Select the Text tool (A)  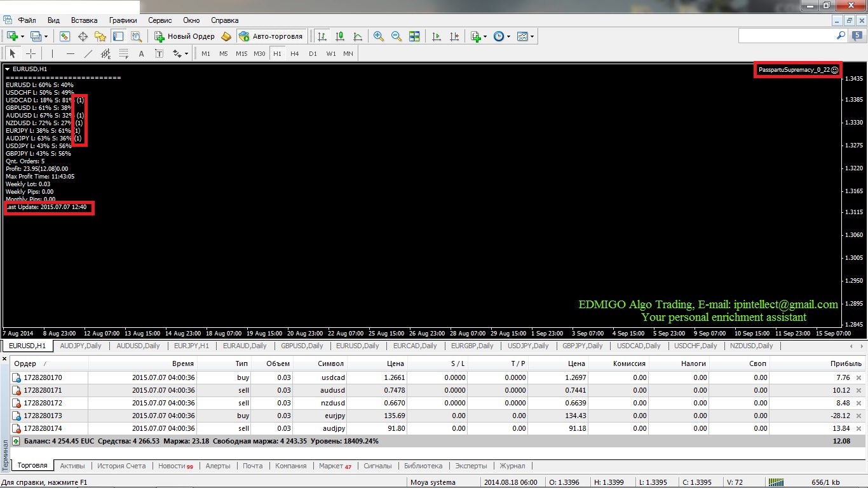coord(141,53)
